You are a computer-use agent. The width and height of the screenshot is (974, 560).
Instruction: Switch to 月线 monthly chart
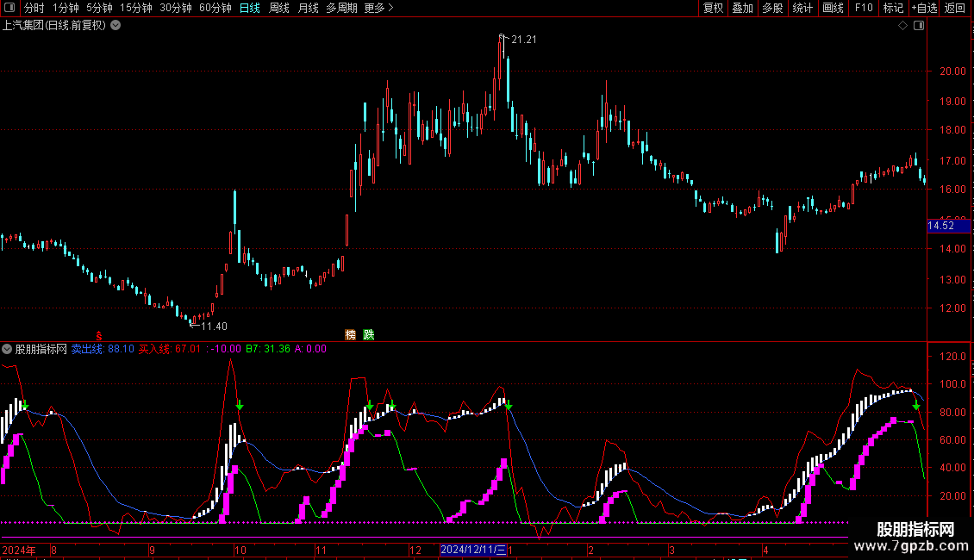pos(308,8)
